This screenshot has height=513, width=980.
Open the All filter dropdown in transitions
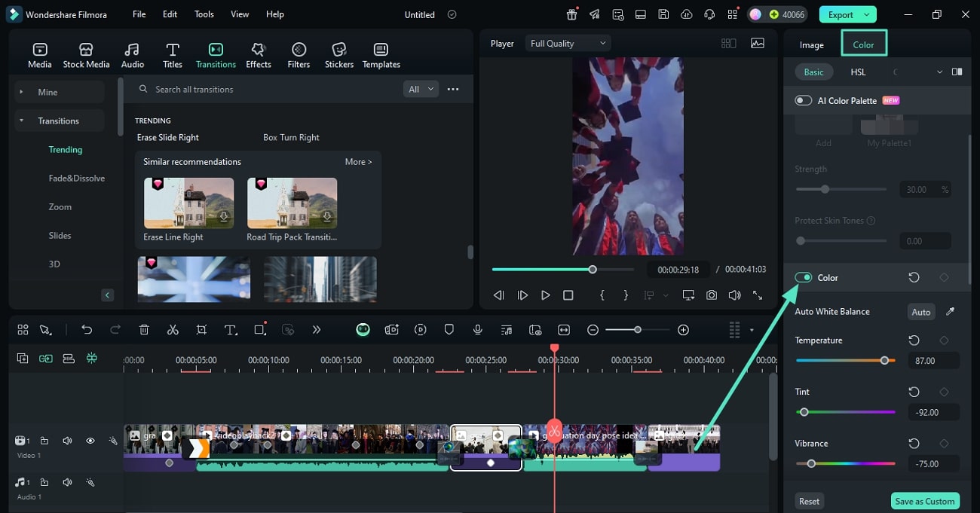tap(421, 89)
